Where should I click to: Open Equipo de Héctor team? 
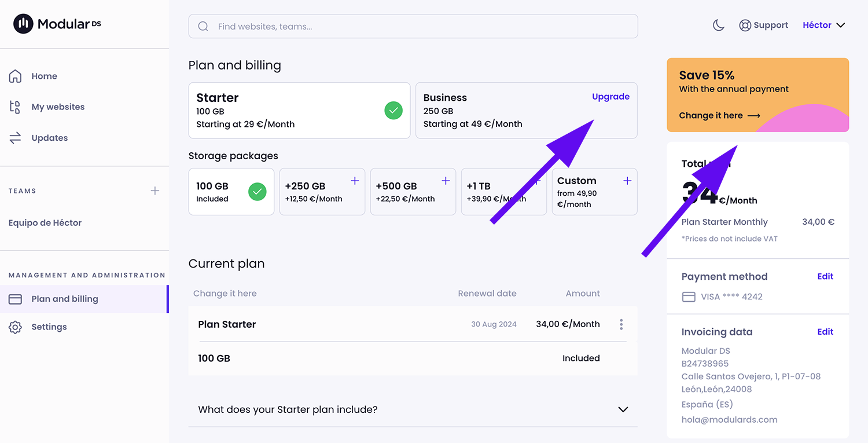pyautogui.click(x=45, y=222)
